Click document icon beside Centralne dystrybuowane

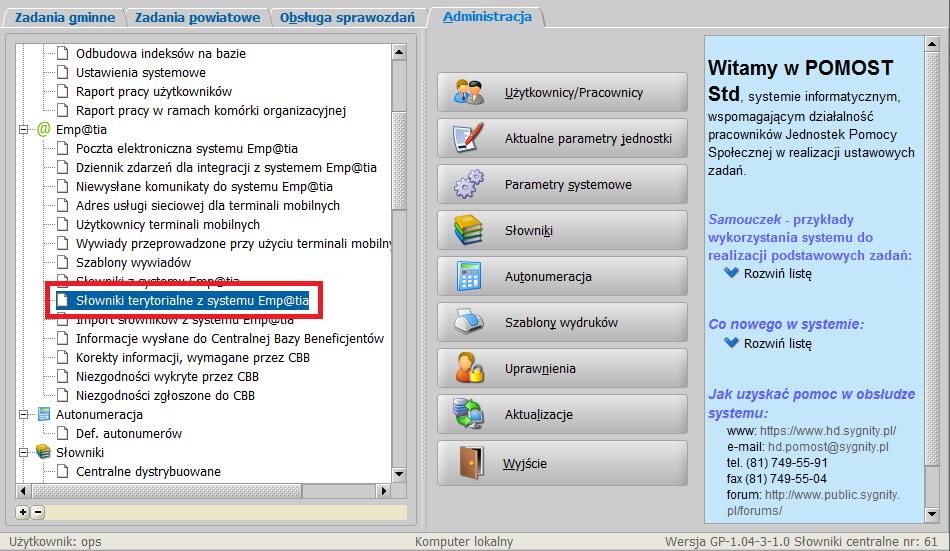coord(62,471)
